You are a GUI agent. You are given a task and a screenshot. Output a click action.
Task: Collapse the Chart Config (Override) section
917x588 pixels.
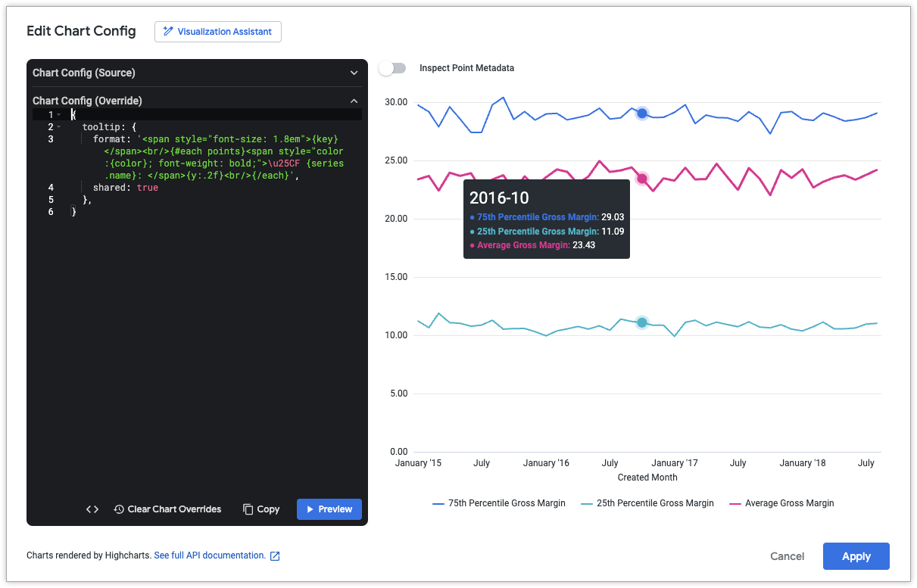tap(354, 101)
